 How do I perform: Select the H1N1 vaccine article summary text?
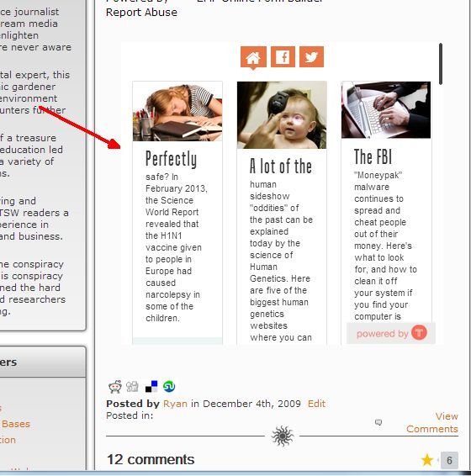(176, 247)
